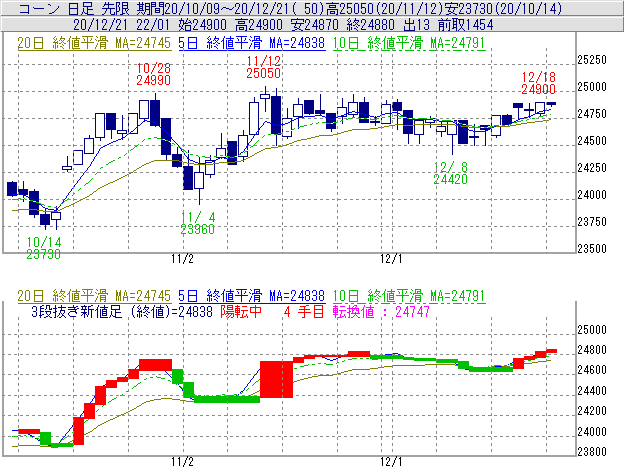The width and height of the screenshot is (624, 473).
Task: Select the 10/28 24990 high label
Action: click(154, 74)
